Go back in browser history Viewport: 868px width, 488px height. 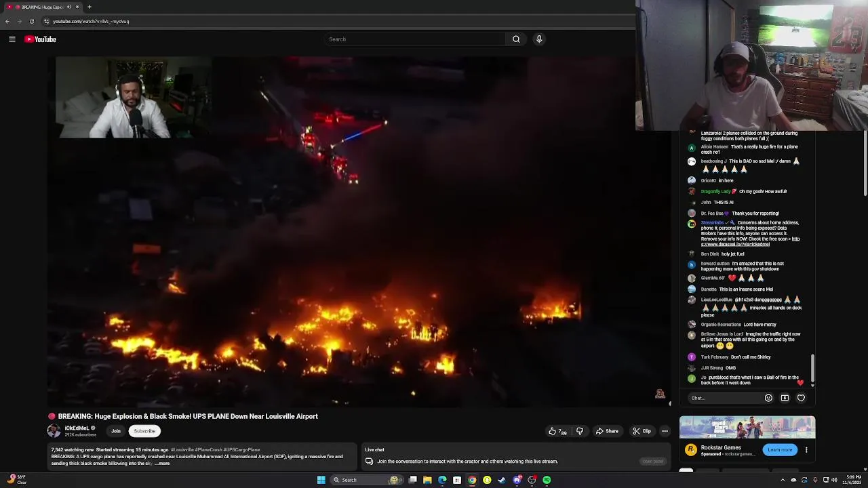(7, 21)
